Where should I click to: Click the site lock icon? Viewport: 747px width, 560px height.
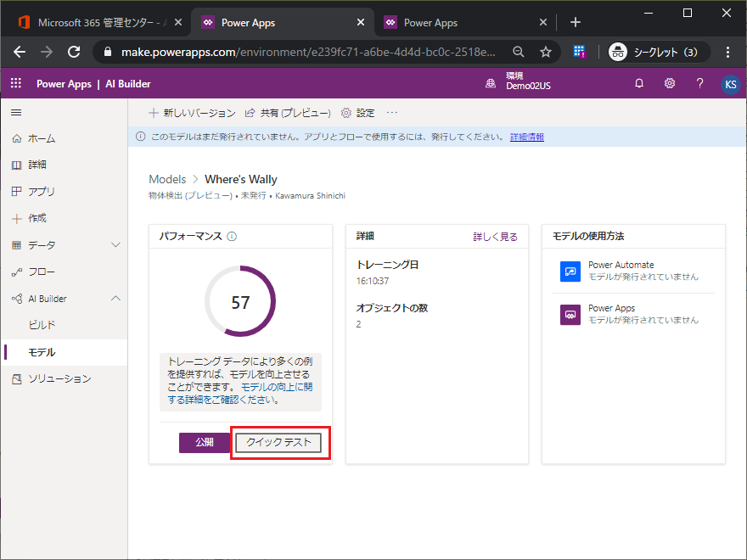point(108,52)
